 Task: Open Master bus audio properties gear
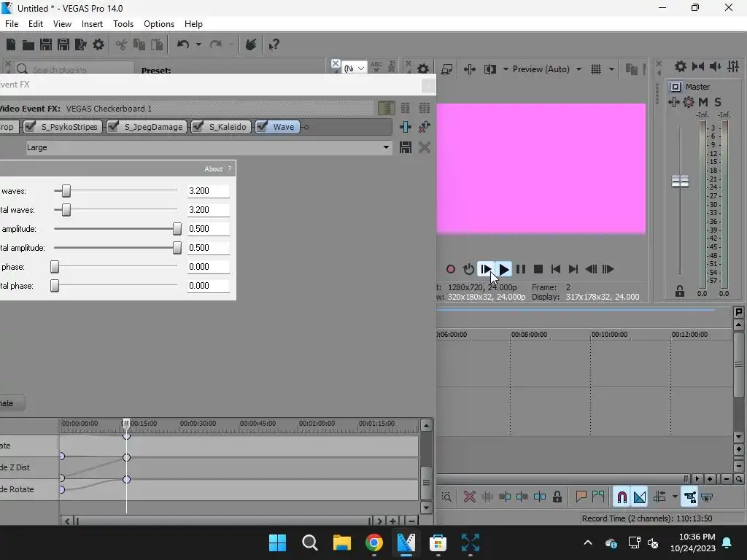[681, 66]
